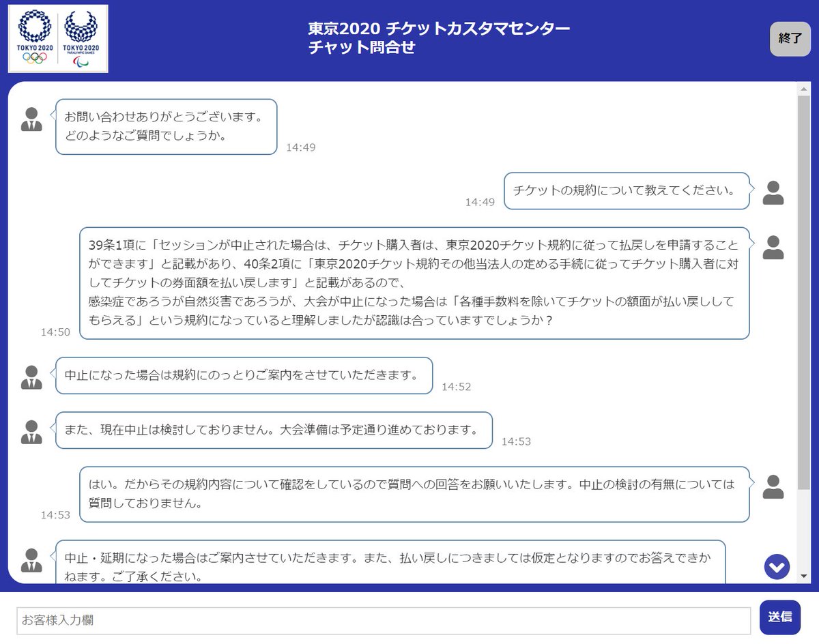Click message 中止になった場合は規約にのっとりご案内をさせていただきます。

pos(244,375)
